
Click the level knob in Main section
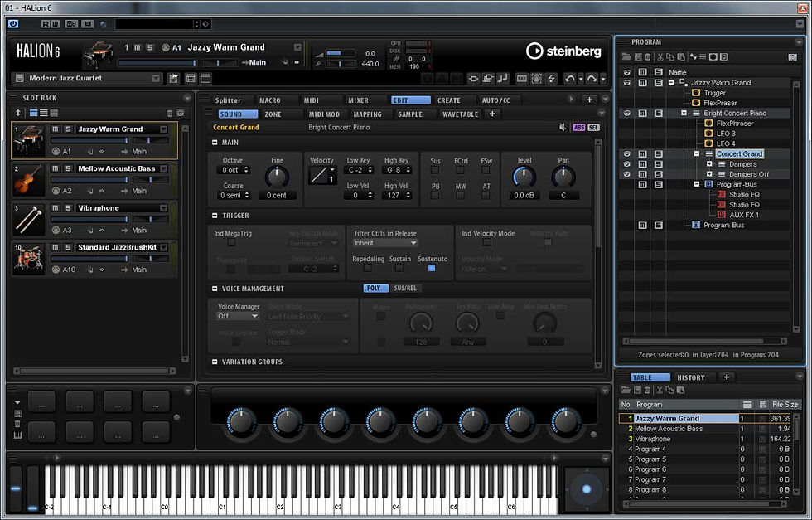click(x=524, y=177)
